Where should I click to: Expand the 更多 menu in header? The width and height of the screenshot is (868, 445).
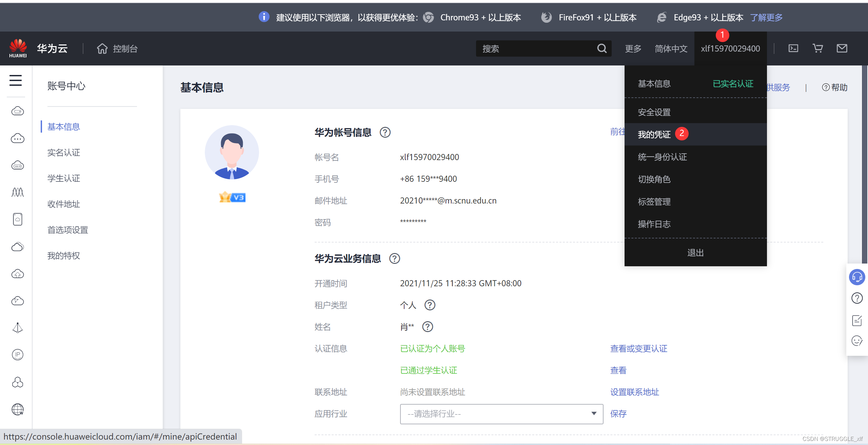coord(633,49)
